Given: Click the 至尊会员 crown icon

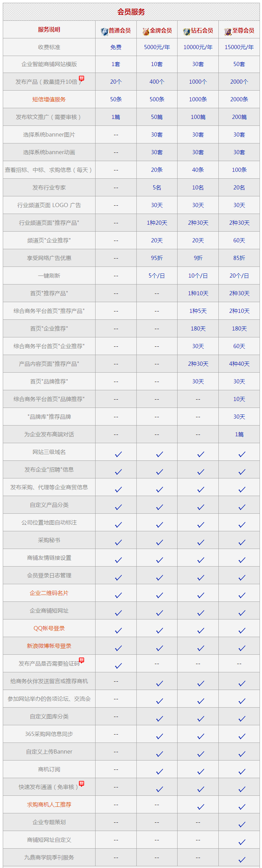Looking at the screenshot, I should pos(228,32).
